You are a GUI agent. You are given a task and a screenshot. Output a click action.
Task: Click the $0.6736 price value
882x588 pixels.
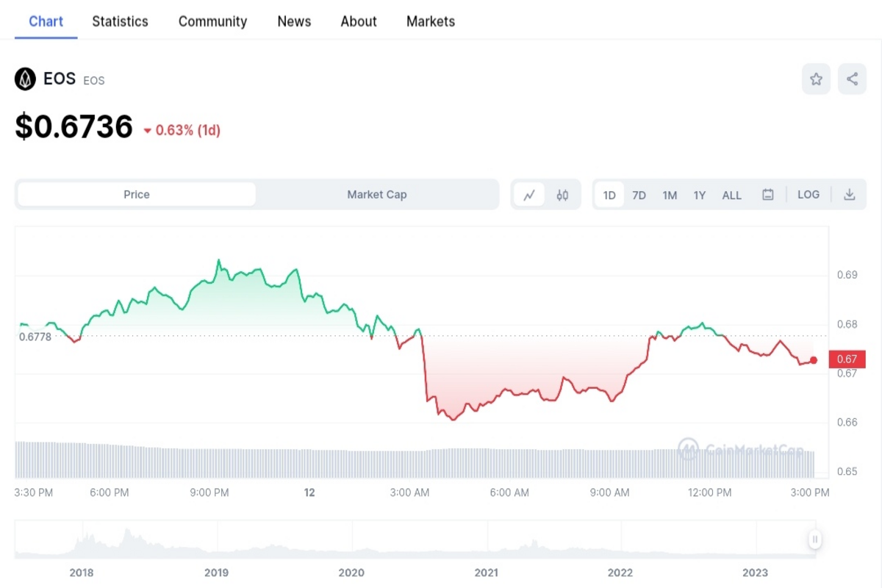(x=73, y=127)
